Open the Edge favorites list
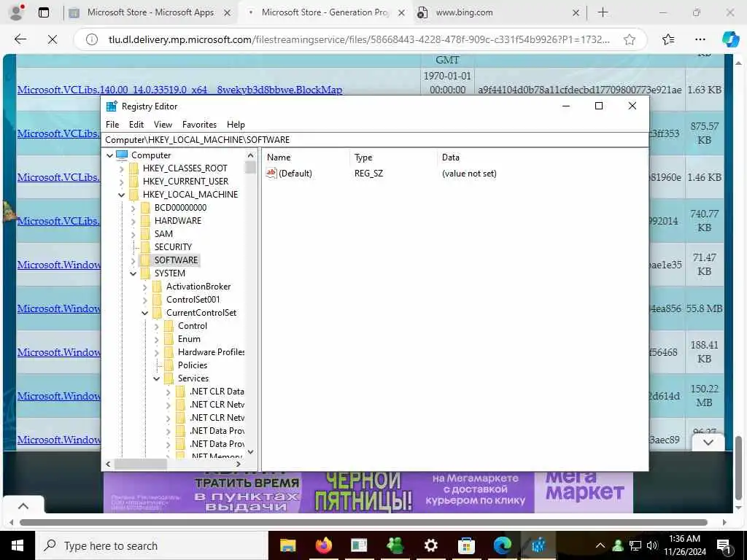The image size is (747, 560). pos(668,39)
